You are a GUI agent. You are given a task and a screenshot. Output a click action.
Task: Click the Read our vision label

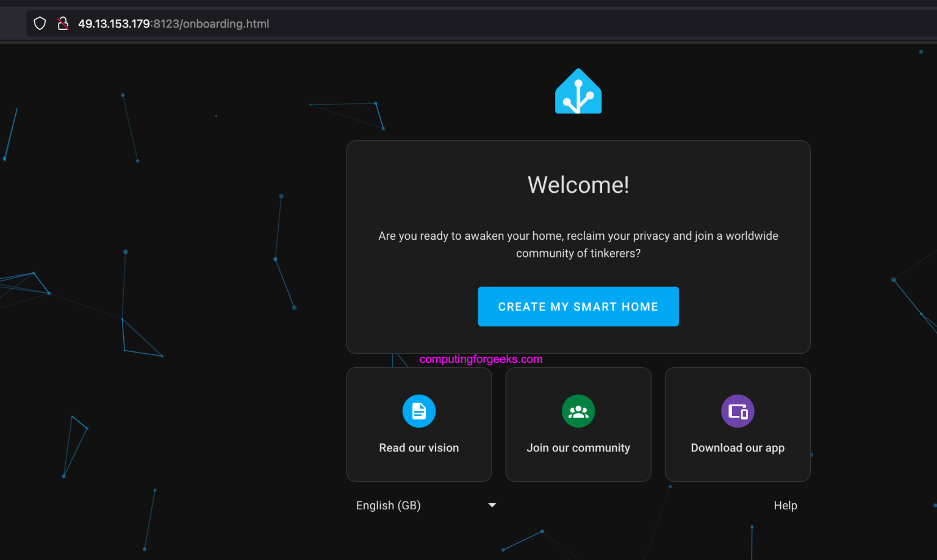point(419,447)
